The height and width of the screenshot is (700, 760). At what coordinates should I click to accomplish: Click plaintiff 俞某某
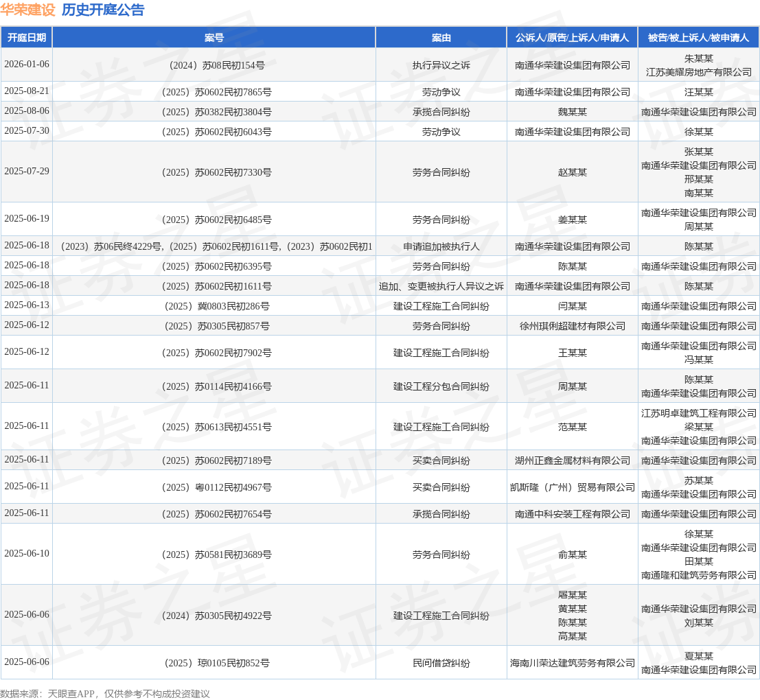coord(572,555)
